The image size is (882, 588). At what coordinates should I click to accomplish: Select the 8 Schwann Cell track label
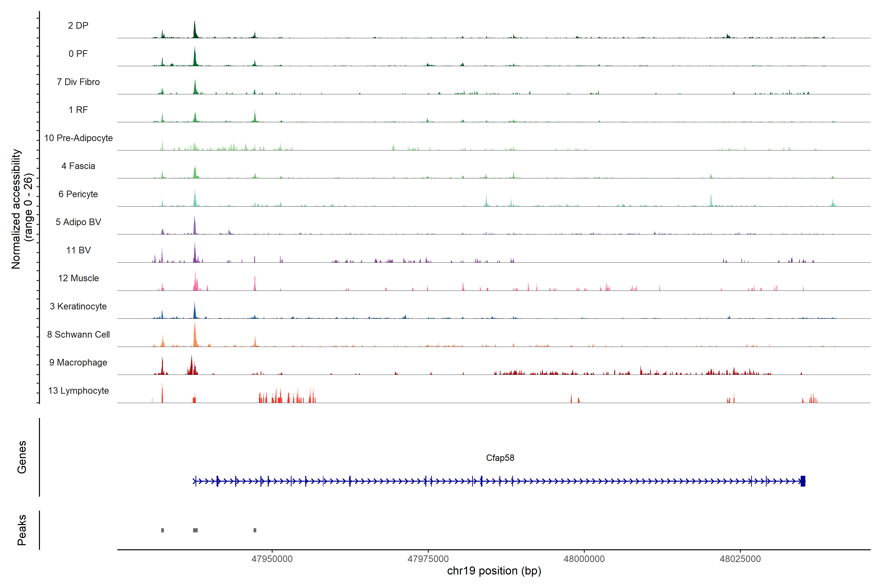[78, 334]
